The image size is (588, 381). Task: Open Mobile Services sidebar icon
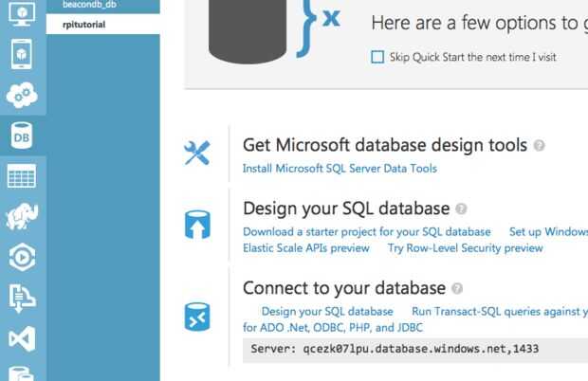tap(23, 54)
